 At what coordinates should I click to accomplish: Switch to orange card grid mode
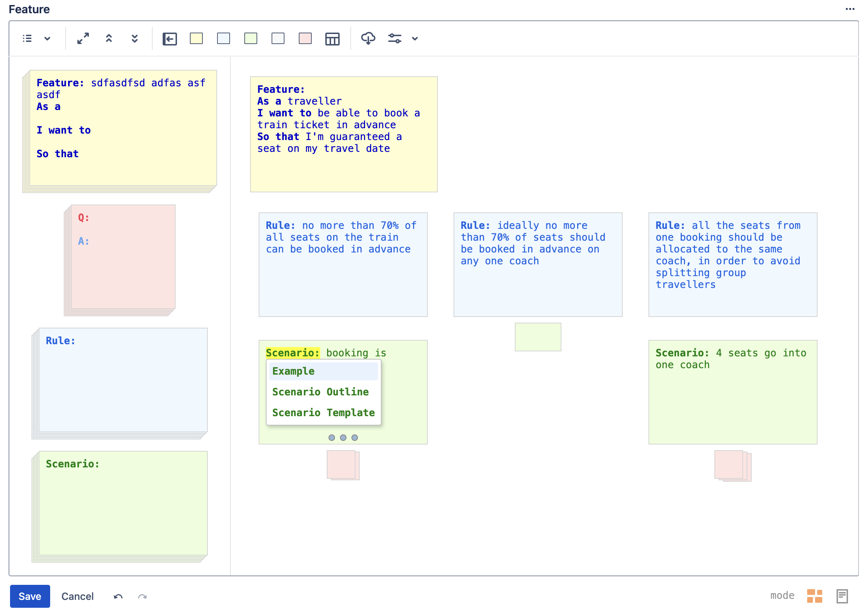pyautogui.click(x=814, y=596)
